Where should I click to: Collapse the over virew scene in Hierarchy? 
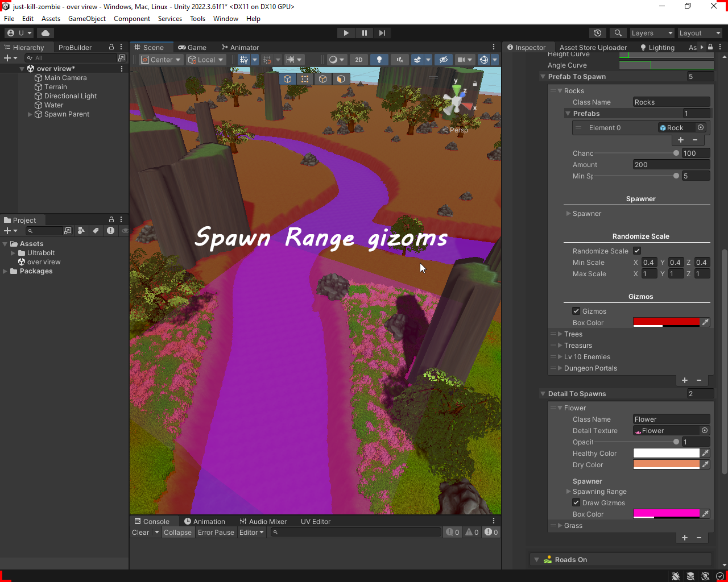[x=22, y=69]
